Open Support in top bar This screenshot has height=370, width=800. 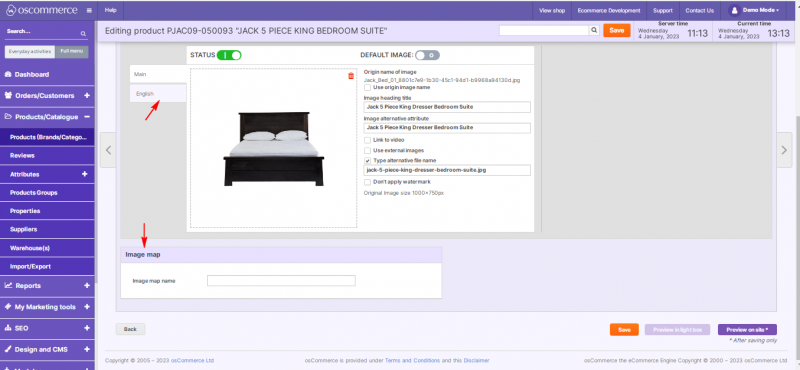(663, 10)
